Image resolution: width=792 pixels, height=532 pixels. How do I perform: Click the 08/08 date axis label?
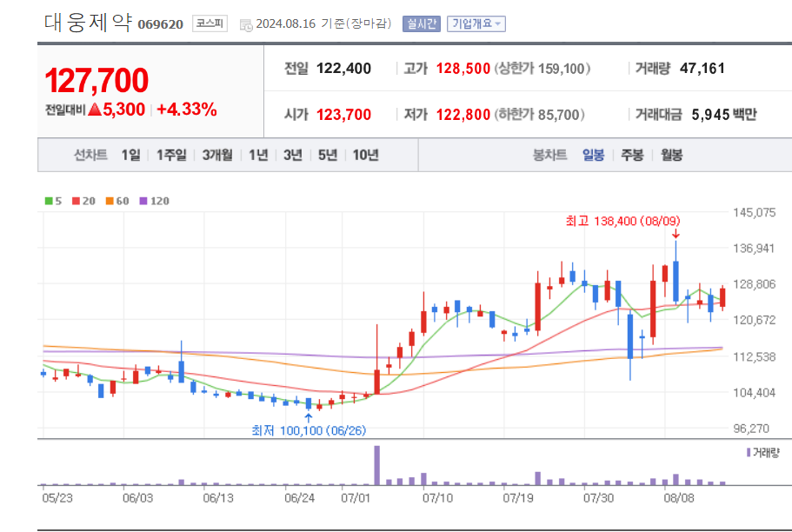pyautogui.click(x=679, y=498)
